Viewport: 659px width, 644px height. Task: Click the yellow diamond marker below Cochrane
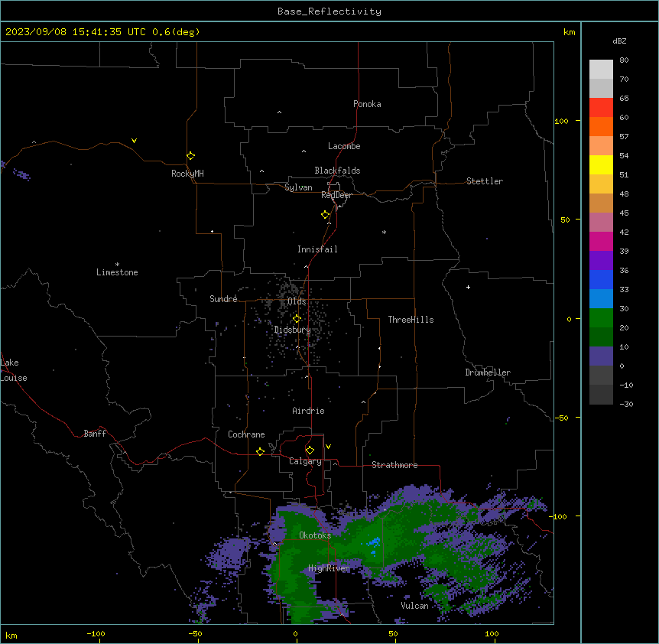click(x=260, y=451)
